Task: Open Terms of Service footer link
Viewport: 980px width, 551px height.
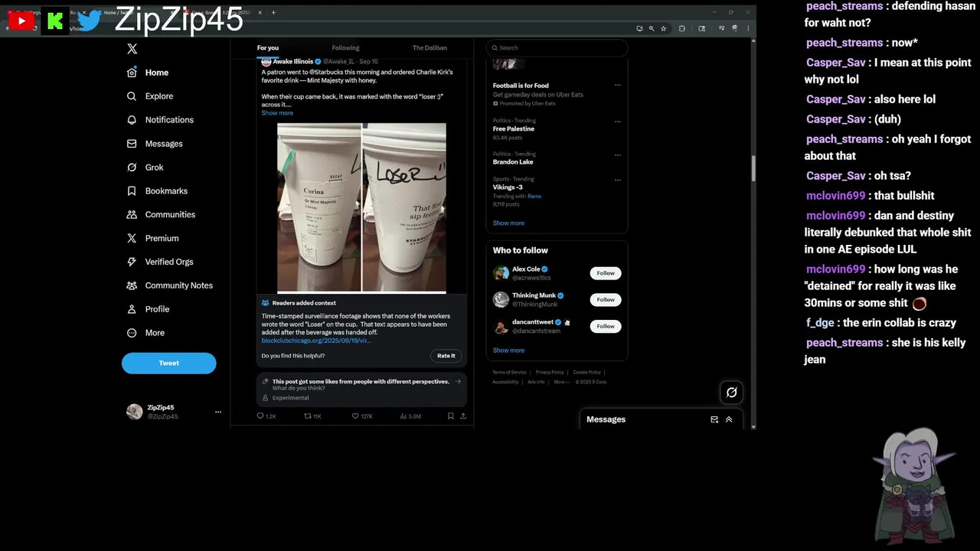Action: pos(509,373)
